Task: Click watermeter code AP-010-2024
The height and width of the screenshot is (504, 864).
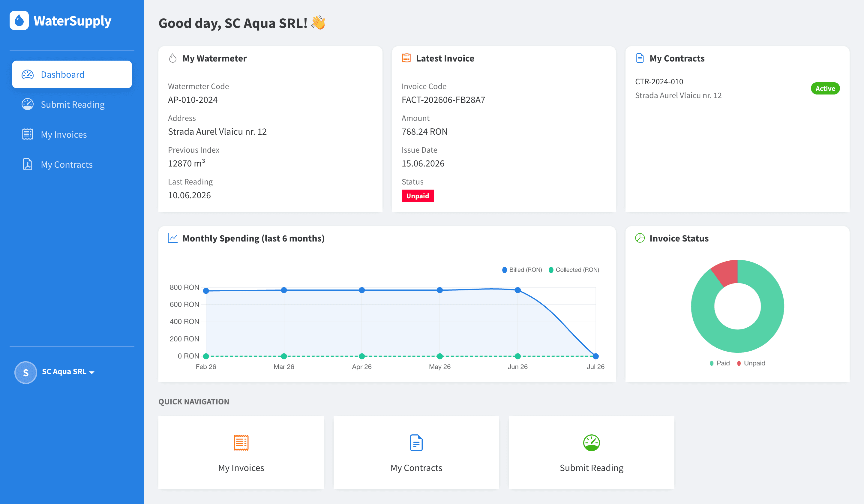Action: tap(193, 100)
